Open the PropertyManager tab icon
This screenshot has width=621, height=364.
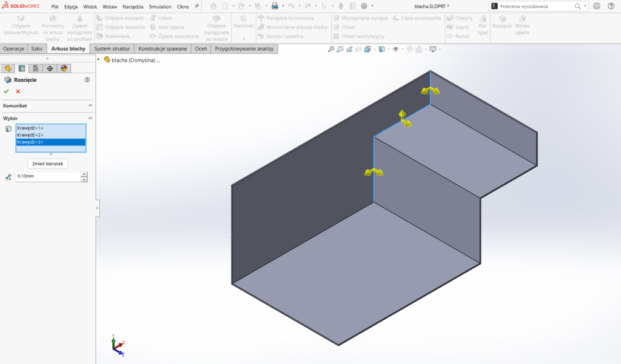(22, 68)
